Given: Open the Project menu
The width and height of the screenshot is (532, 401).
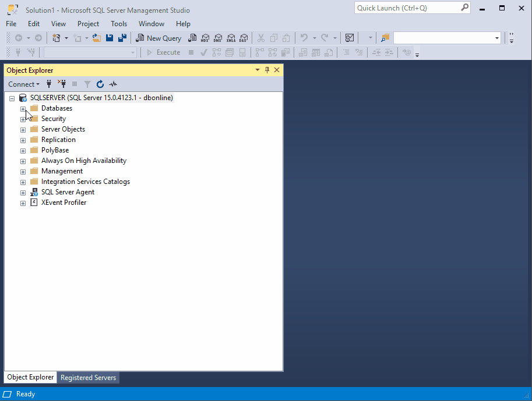Looking at the screenshot, I should click(88, 24).
